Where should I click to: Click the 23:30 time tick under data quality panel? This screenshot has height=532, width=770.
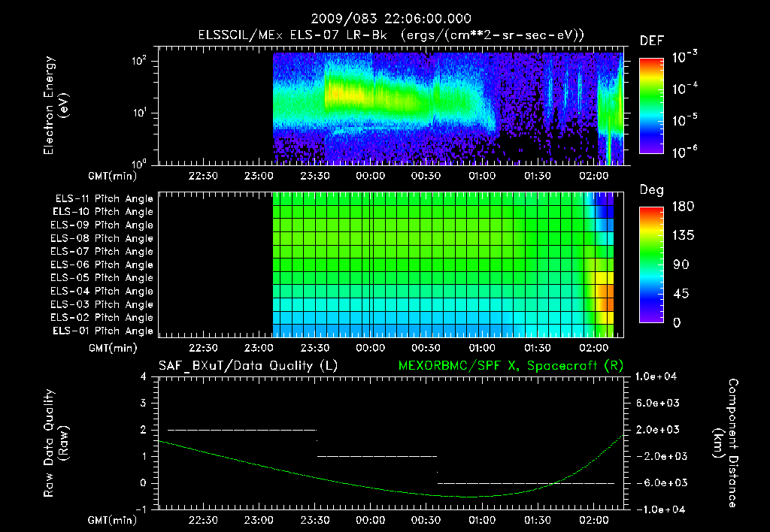click(314, 520)
